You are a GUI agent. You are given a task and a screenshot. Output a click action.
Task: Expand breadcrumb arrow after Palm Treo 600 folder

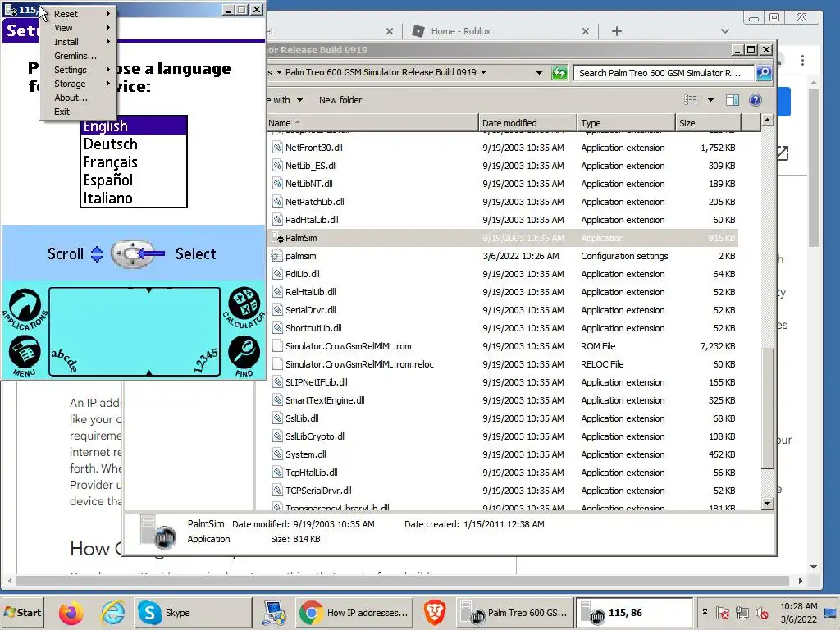coord(483,72)
